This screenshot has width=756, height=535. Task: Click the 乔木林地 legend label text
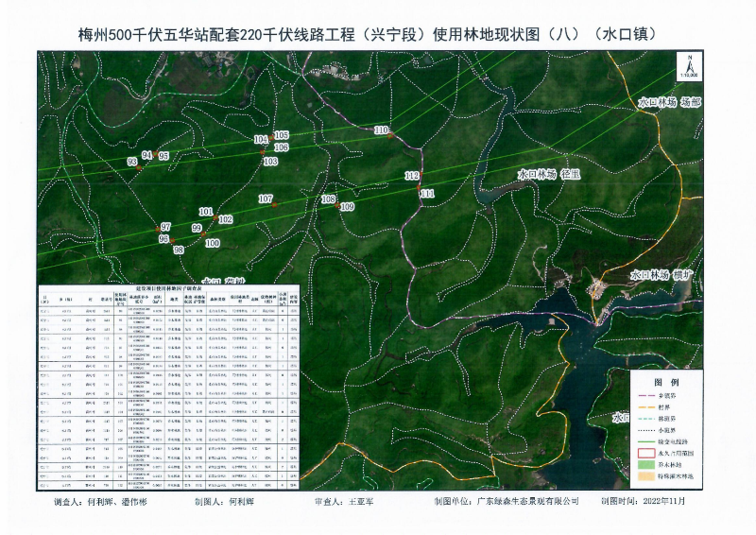(x=670, y=465)
